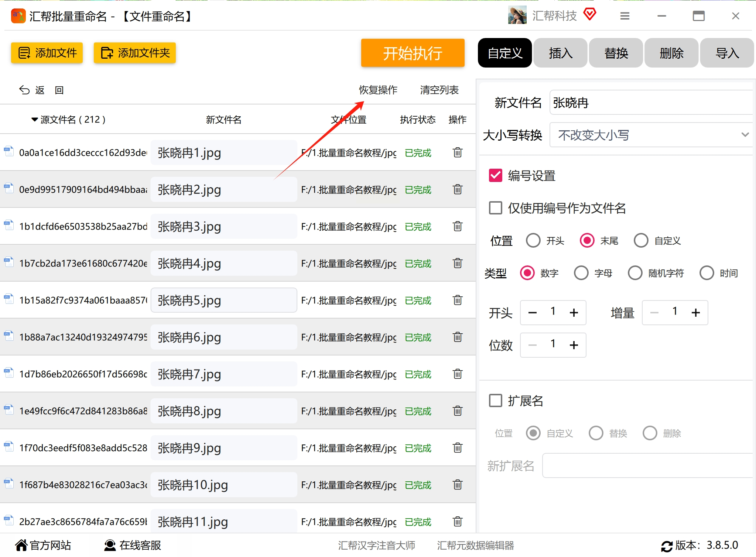The height and width of the screenshot is (557, 756).
Task: Toggle sort arrow on 源文件名 column header
Action: (x=35, y=120)
